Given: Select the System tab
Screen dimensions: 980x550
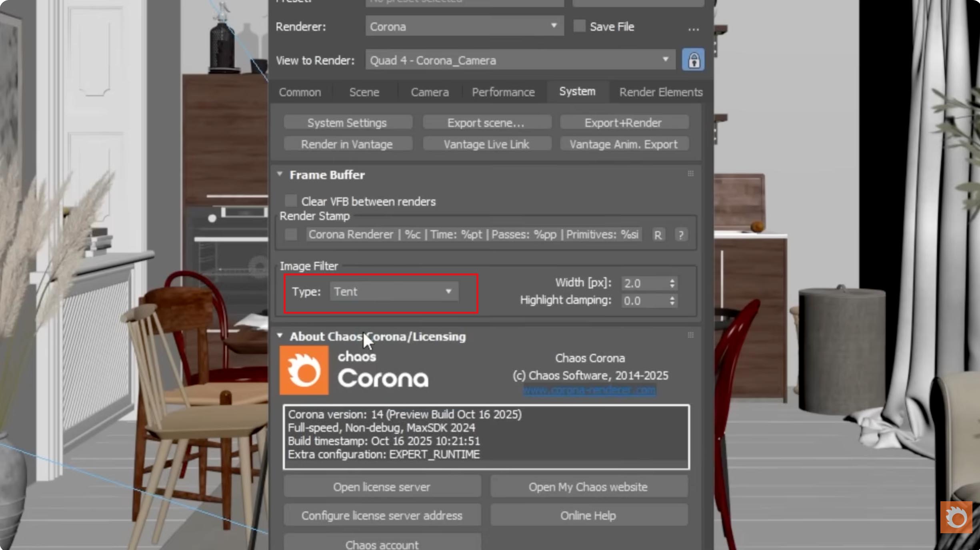Looking at the screenshot, I should (577, 92).
